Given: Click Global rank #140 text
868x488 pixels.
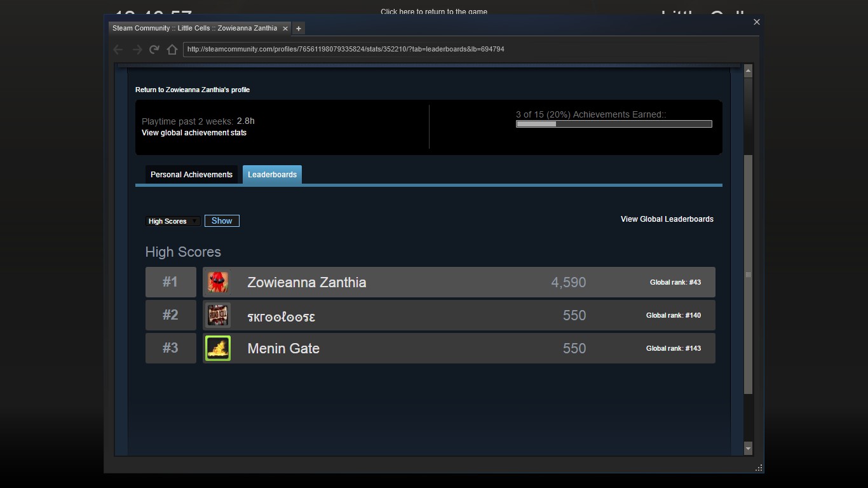Looking at the screenshot, I should coord(674,315).
